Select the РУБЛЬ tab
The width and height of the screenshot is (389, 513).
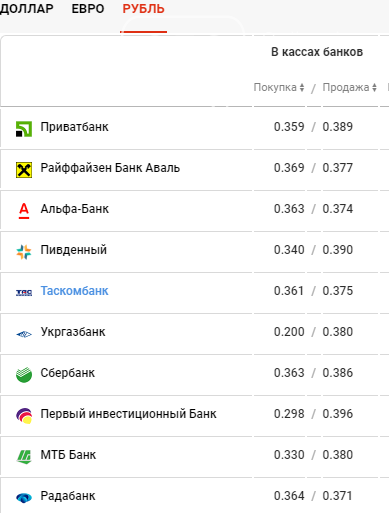pos(143,9)
